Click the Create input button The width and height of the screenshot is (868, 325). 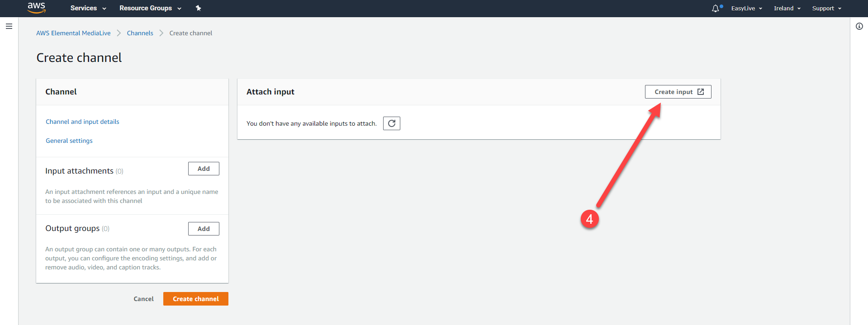(678, 92)
